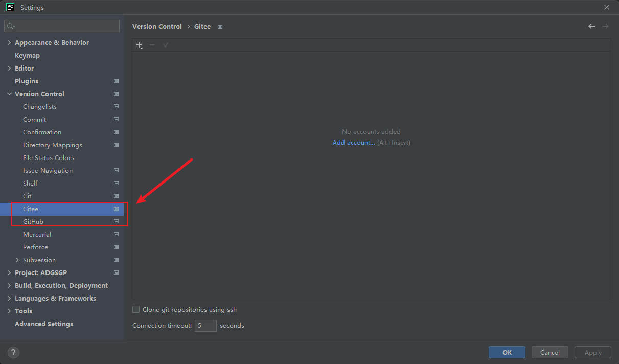619x364 pixels.
Task: Click the project icon next to Mercurial
Action: tap(116, 234)
